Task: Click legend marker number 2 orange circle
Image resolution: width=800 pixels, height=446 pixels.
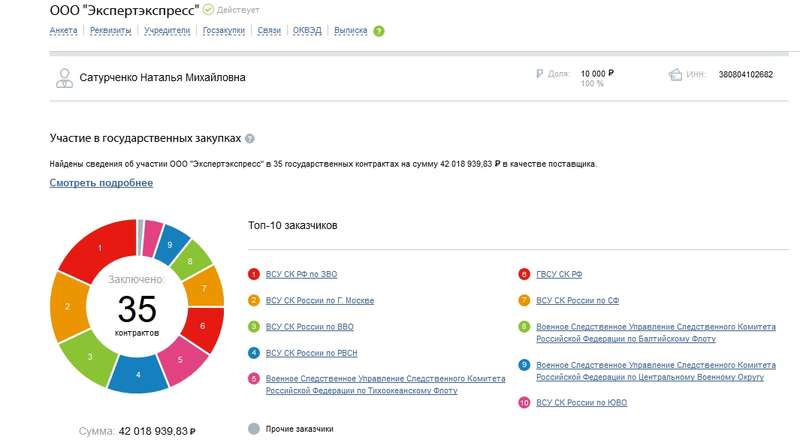Action: (254, 301)
